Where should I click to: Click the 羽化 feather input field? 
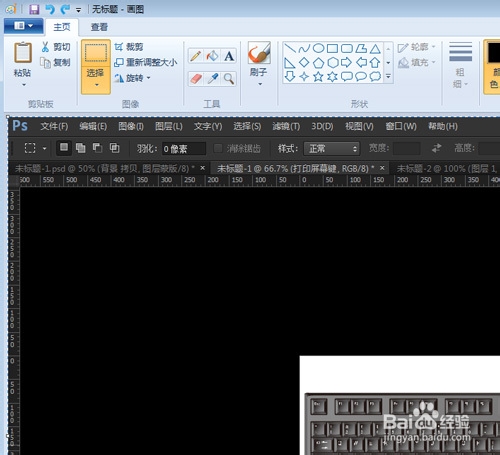[x=184, y=149]
